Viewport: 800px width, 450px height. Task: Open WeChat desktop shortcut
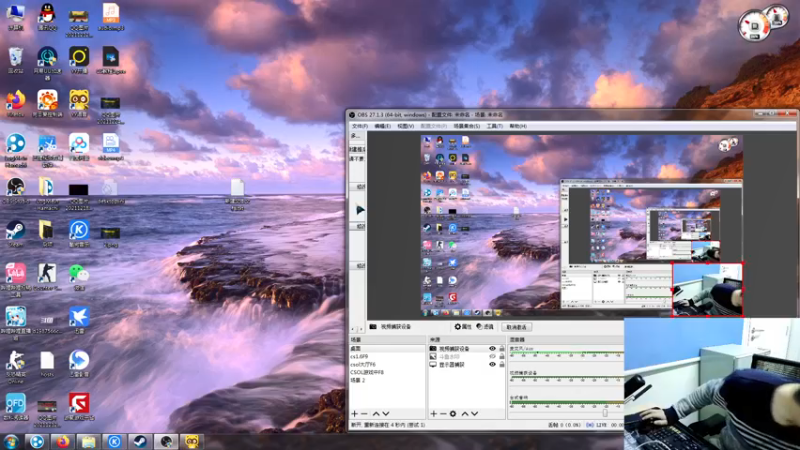click(x=79, y=277)
